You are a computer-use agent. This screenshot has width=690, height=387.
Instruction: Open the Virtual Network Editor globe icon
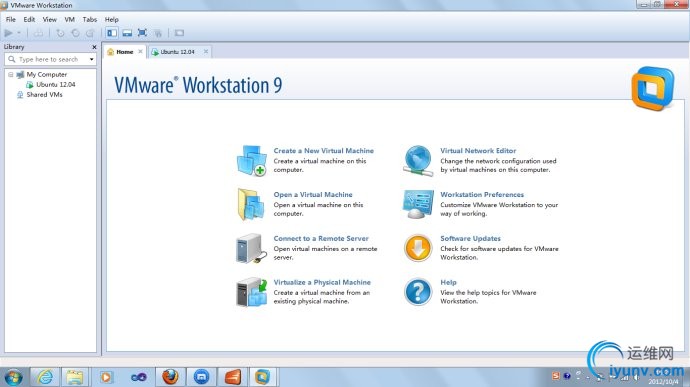coord(418,161)
